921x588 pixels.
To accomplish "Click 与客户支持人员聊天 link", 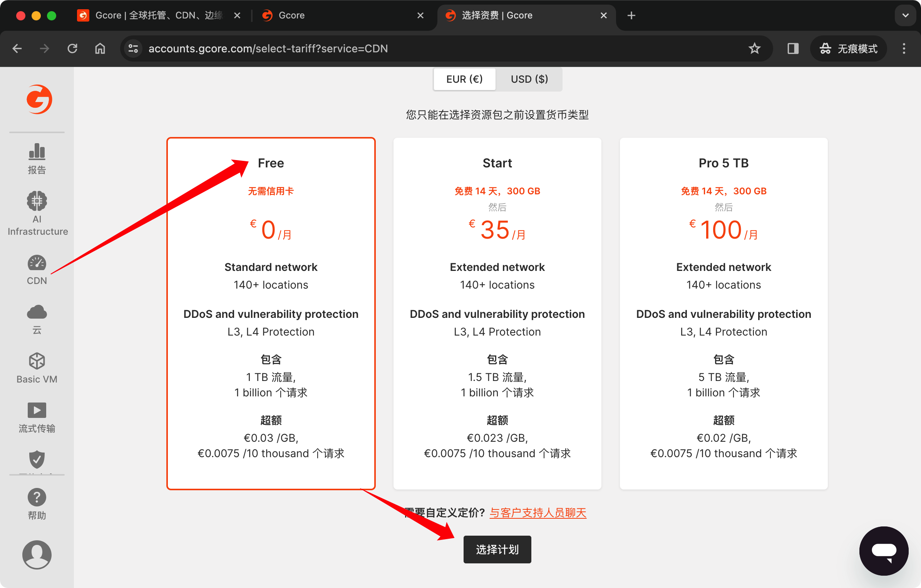I will click(x=538, y=513).
